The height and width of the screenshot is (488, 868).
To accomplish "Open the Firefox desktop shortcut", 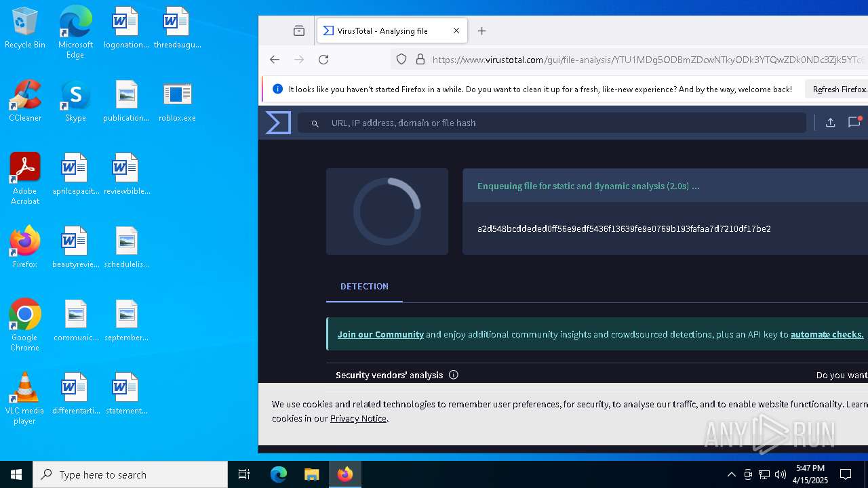I will 25,248.
